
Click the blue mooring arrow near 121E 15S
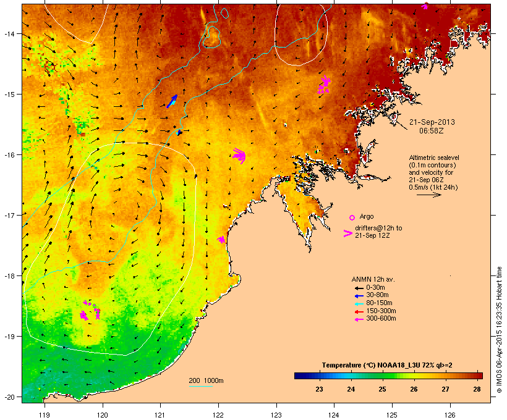tap(172, 101)
